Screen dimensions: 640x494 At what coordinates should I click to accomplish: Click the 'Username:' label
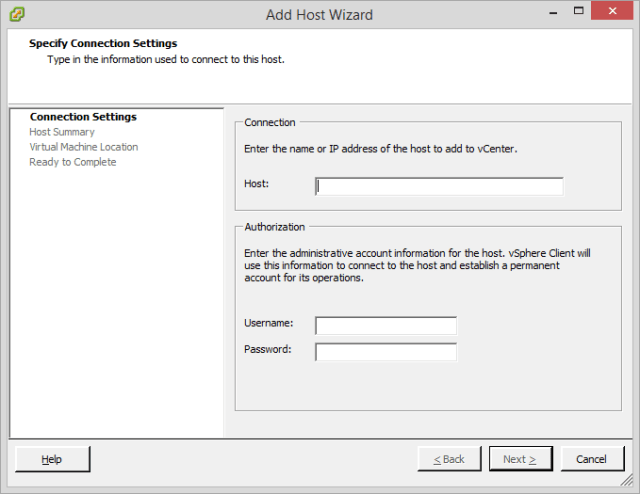click(269, 323)
